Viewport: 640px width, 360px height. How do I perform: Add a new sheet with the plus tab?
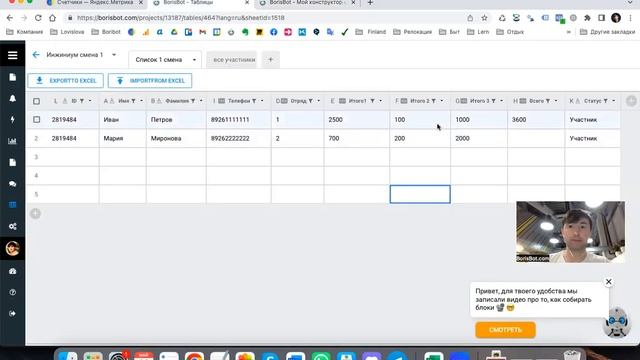click(271, 60)
